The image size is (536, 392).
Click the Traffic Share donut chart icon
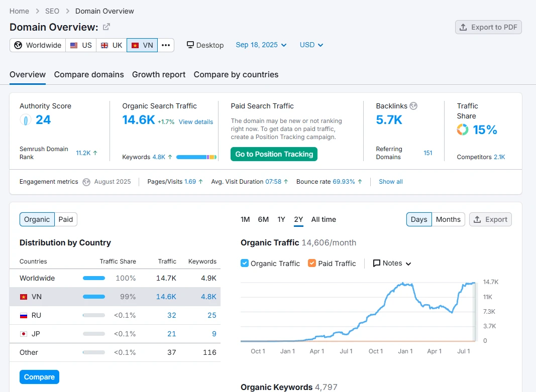tap(462, 130)
